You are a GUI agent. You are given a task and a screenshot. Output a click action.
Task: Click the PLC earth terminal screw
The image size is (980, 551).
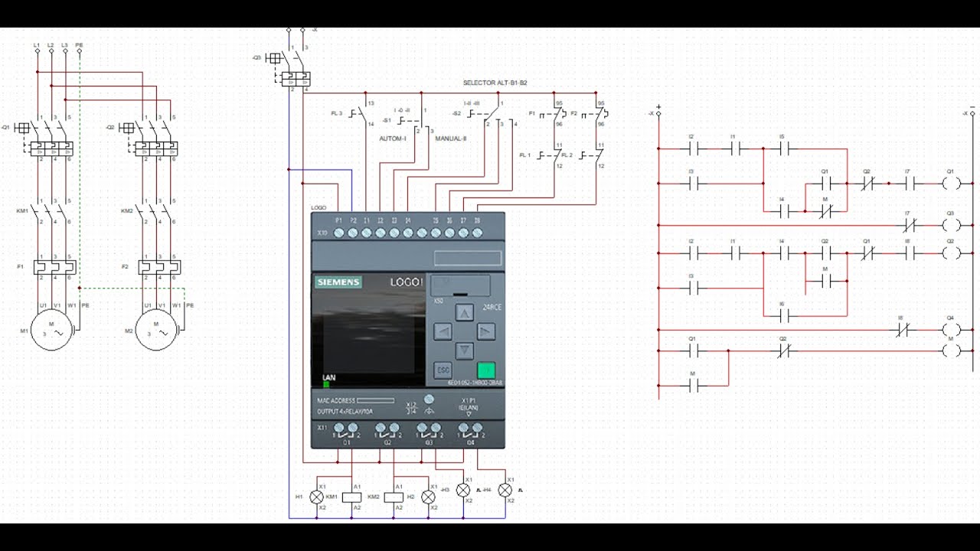(429, 399)
